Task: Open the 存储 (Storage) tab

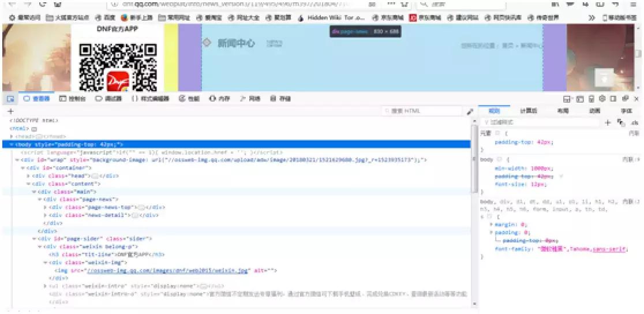Action: point(280,99)
